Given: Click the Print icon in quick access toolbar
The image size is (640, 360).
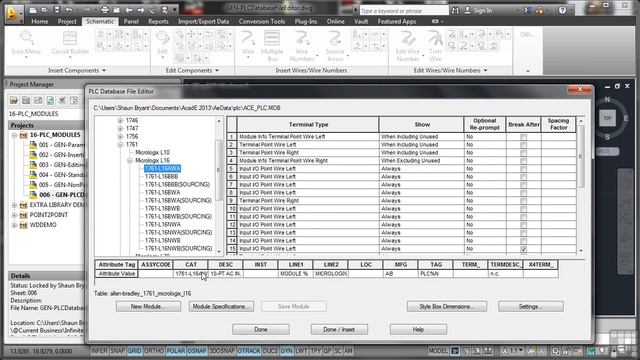Looking at the screenshot, I should click(104, 10).
